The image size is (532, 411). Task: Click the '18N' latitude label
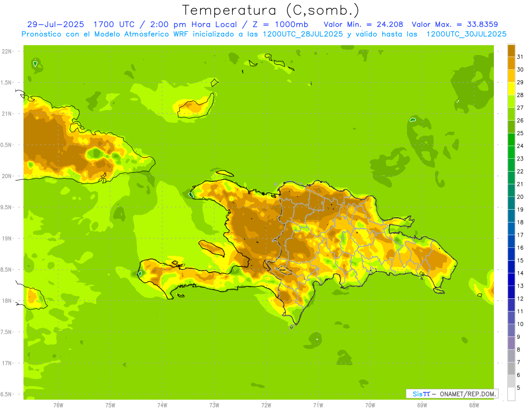coord(6,301)
